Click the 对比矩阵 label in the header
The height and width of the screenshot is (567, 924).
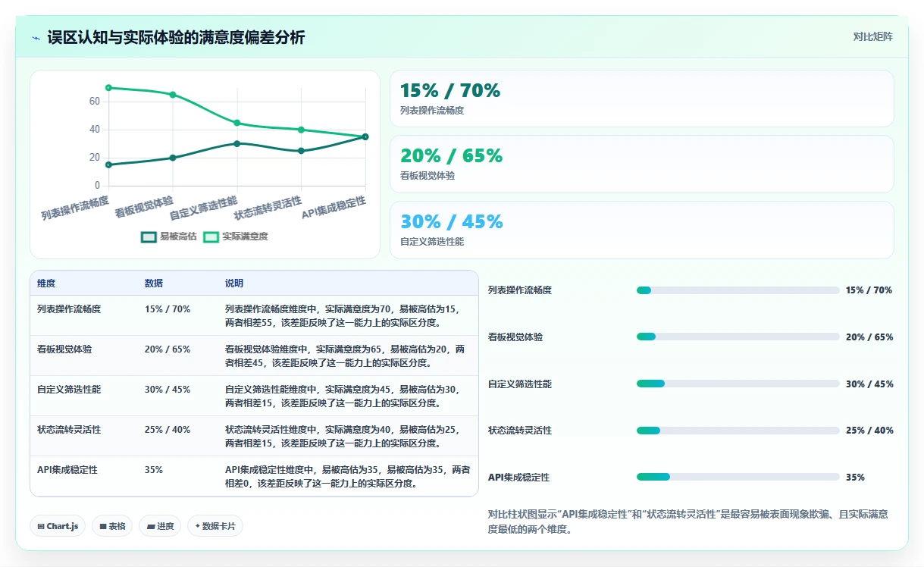(x=873, y=36)
